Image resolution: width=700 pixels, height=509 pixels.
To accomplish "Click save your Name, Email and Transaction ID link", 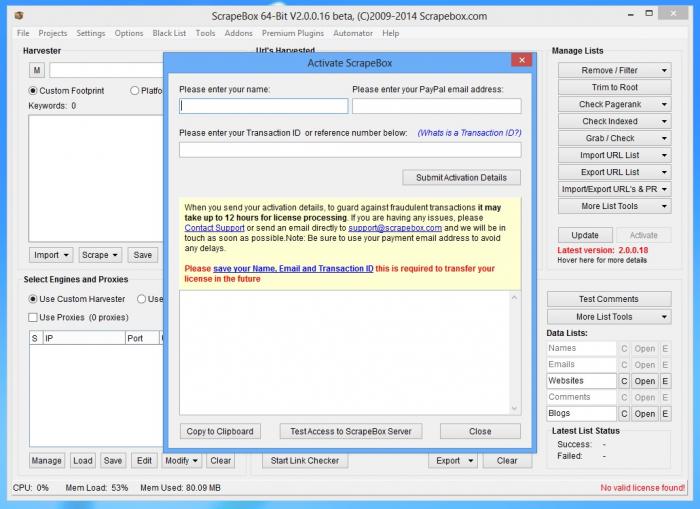I will tap(293, 268).
